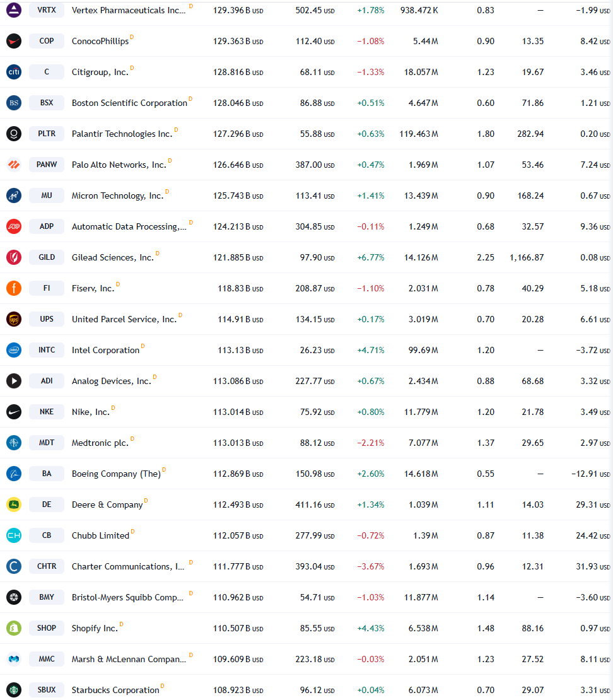This screenshot has height=700, width=613.
Task: Click the Shopify logo icon
Action: coord(14,627)
